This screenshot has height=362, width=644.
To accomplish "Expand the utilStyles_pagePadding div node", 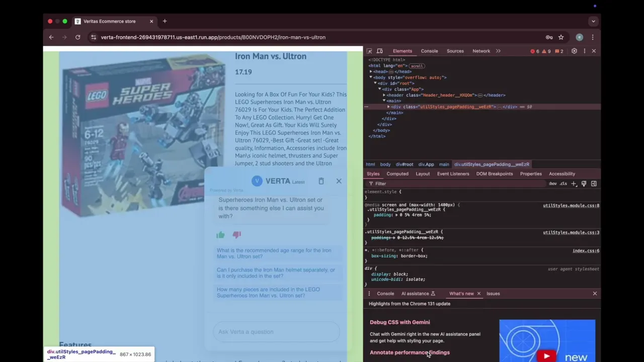I will tap(388, 107).
